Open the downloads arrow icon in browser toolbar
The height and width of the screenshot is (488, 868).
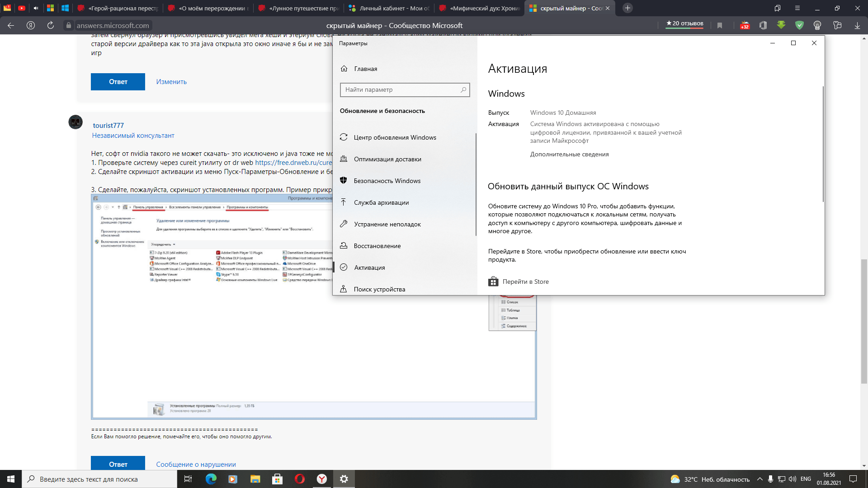point(857,26)
